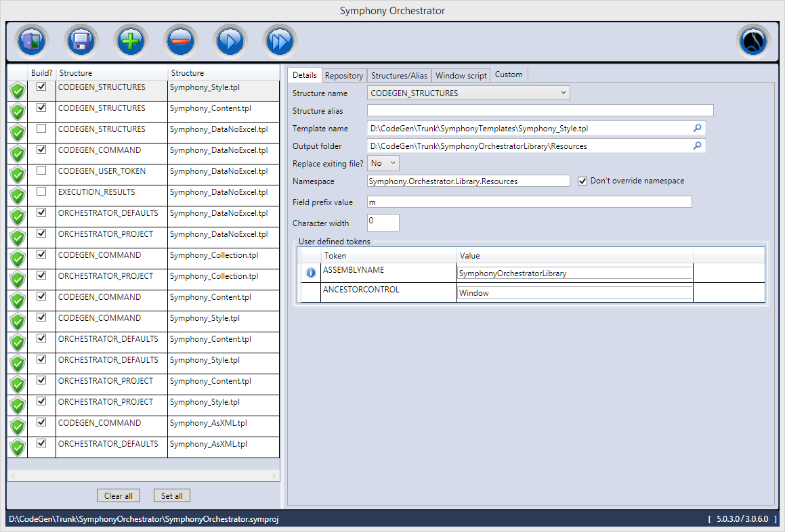
Task: Open the Replace exiting file dropdown
Action: (393, 162)
